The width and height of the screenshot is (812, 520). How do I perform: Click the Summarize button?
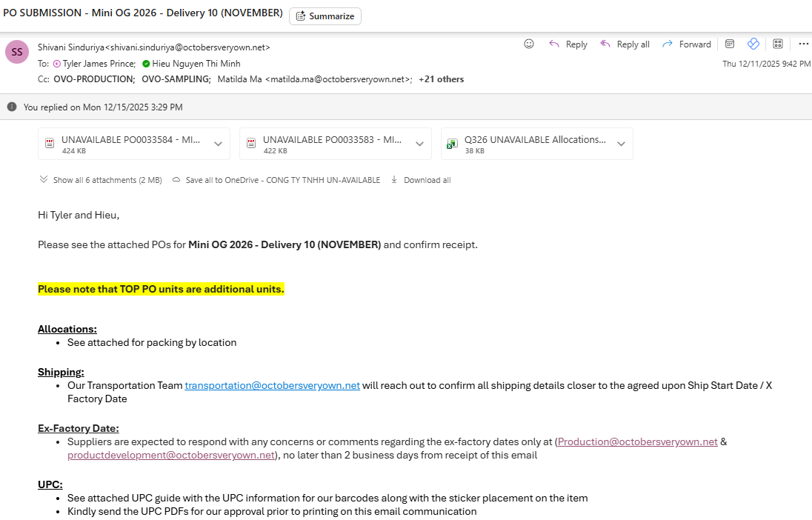pyautogui.click(x=325, y=16)
